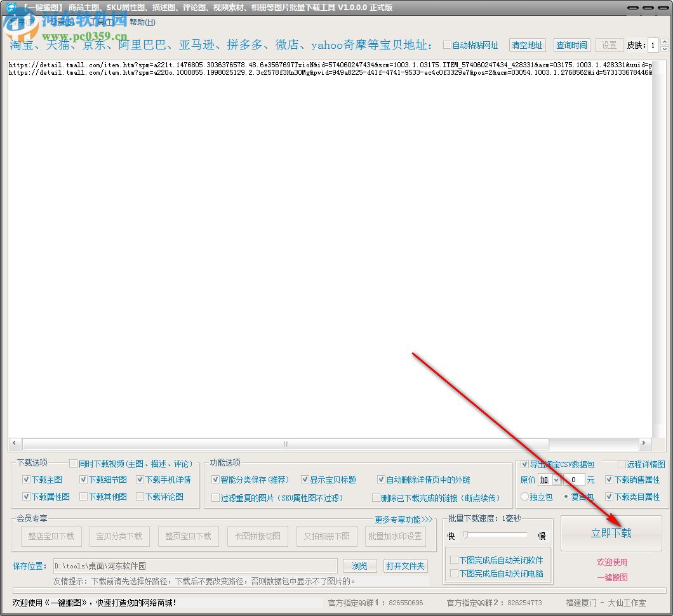Screen dimensions: 673x616
Task: Click the horizontal scrollbar thumb
Action: [286, 443]
